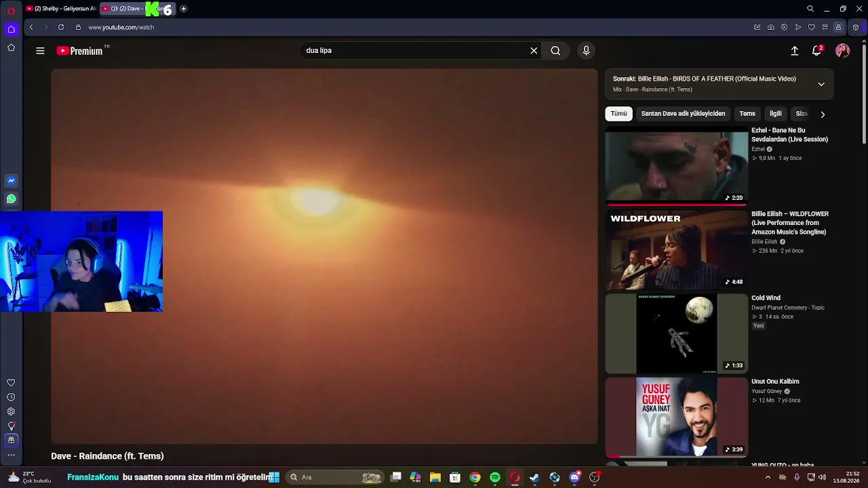
Task: Open Opera sidebar heart favorites
Action: (x=11, y=383)
